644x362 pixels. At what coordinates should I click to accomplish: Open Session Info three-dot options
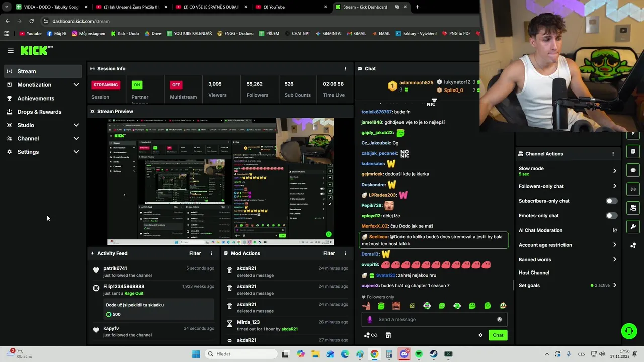345,69
